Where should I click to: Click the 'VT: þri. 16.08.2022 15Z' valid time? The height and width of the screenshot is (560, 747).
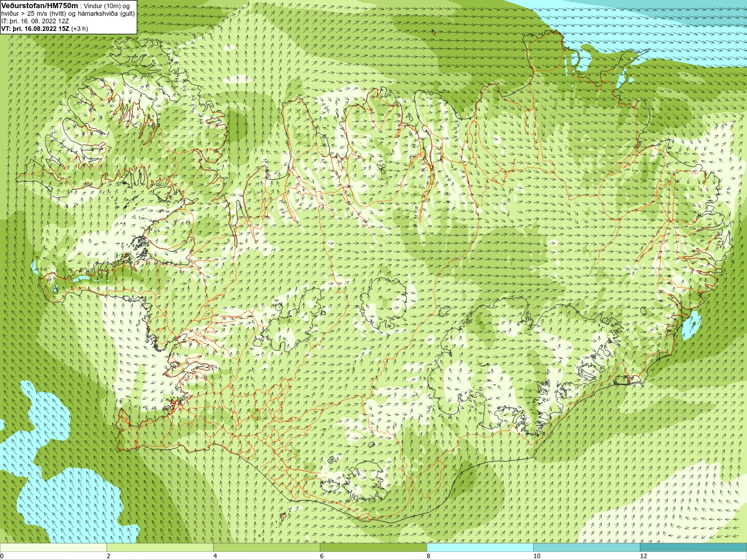tap(35, 29)
